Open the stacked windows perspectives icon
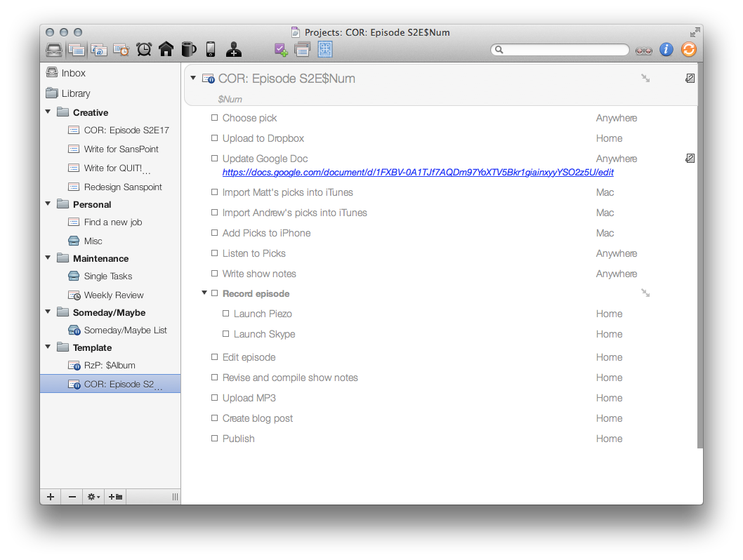Image resolution: width=743 pixels, height=560 pixels. 302,49
